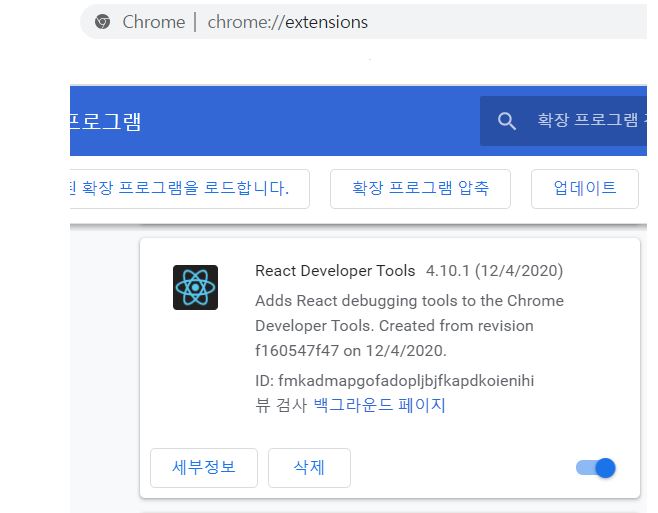Focus the 확장 프로그램 search field
Viewport: 658px width, 513px height.
[563, 121]
